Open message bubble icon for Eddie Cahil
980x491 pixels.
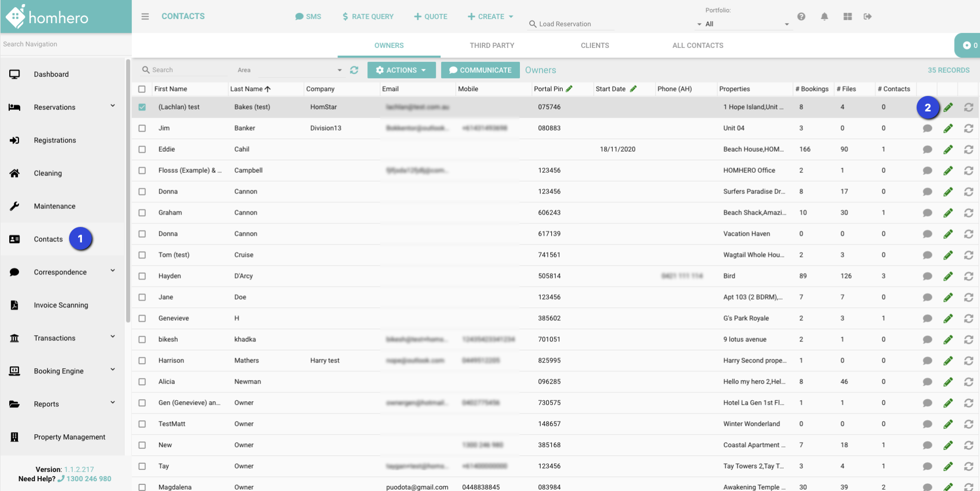(x=927, y=150)
